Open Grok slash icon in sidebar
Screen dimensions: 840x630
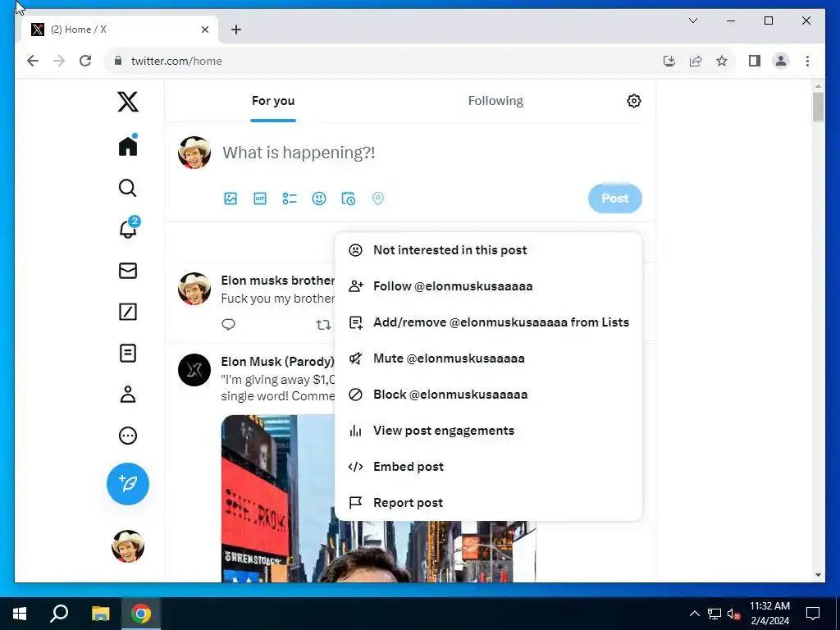[127, 312]
